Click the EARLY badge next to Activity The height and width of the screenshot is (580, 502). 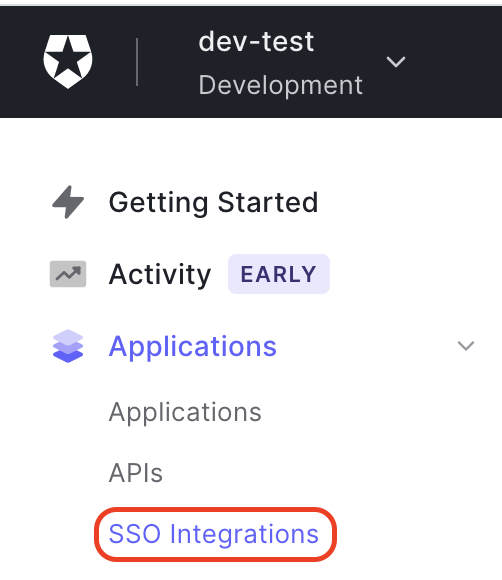(279, 274)
